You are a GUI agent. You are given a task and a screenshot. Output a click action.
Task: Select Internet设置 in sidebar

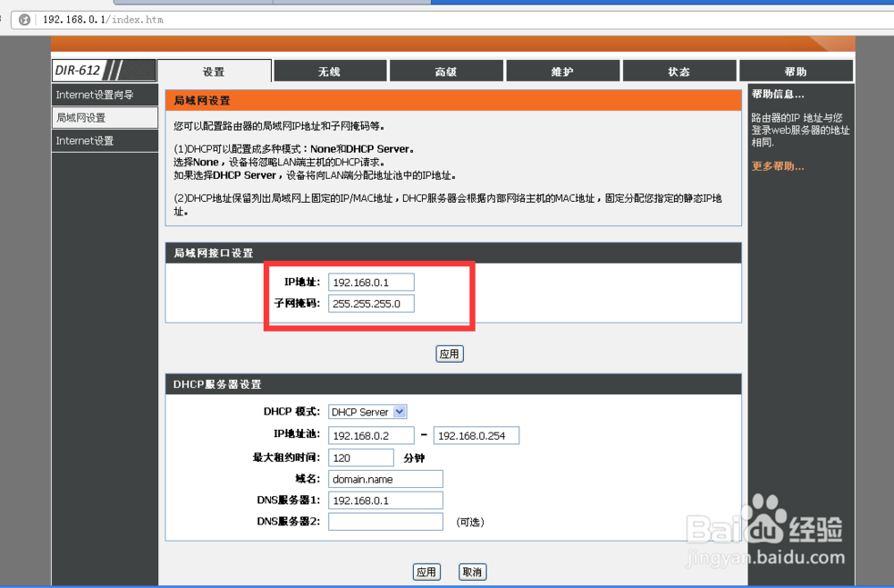click(105, 140)
